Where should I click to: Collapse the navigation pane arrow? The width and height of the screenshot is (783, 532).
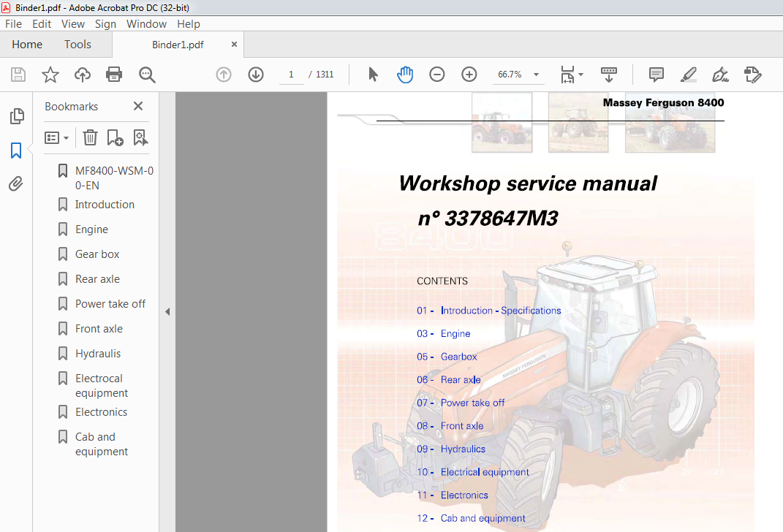pos(167,311)
